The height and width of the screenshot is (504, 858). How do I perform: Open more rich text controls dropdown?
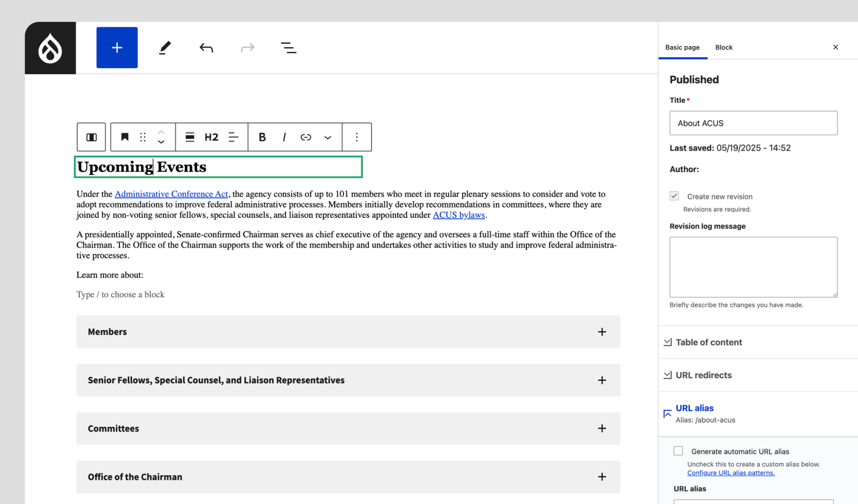328,137
